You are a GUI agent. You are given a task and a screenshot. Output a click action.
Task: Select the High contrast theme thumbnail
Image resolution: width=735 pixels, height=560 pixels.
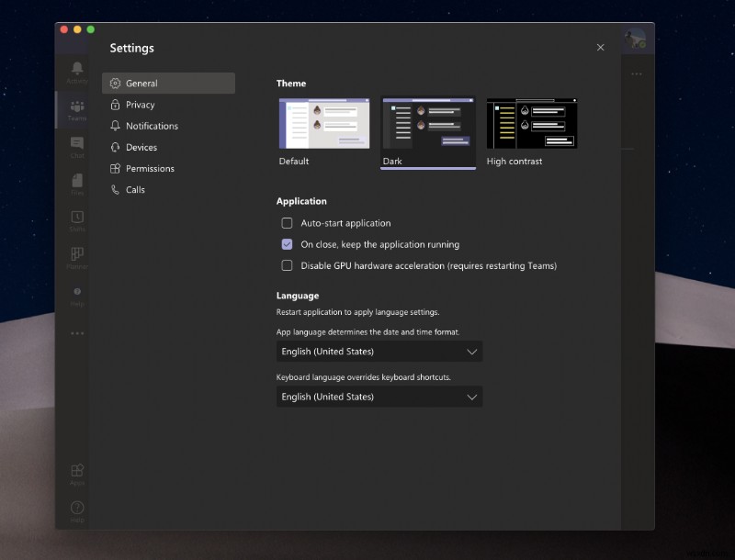coord(531,122)
